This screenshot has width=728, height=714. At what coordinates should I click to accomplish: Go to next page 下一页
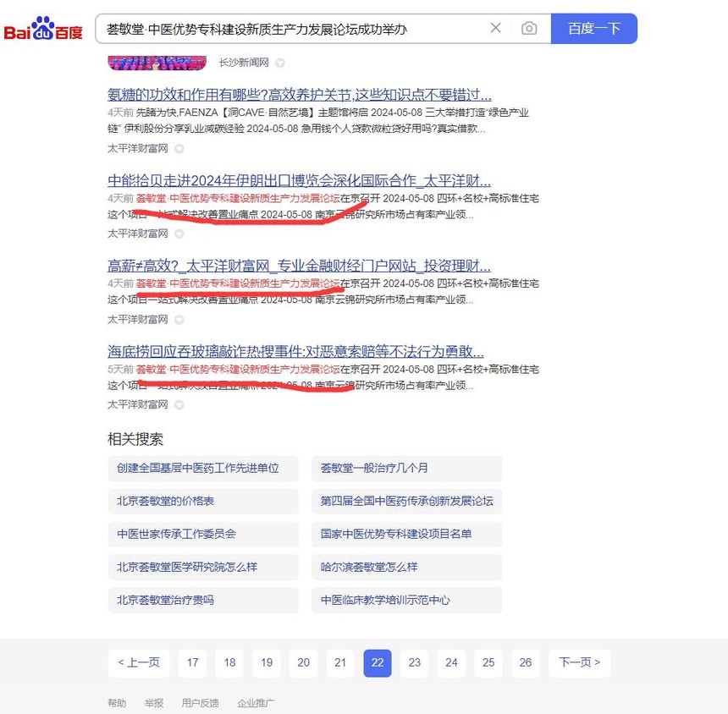[x=579, y=662]
